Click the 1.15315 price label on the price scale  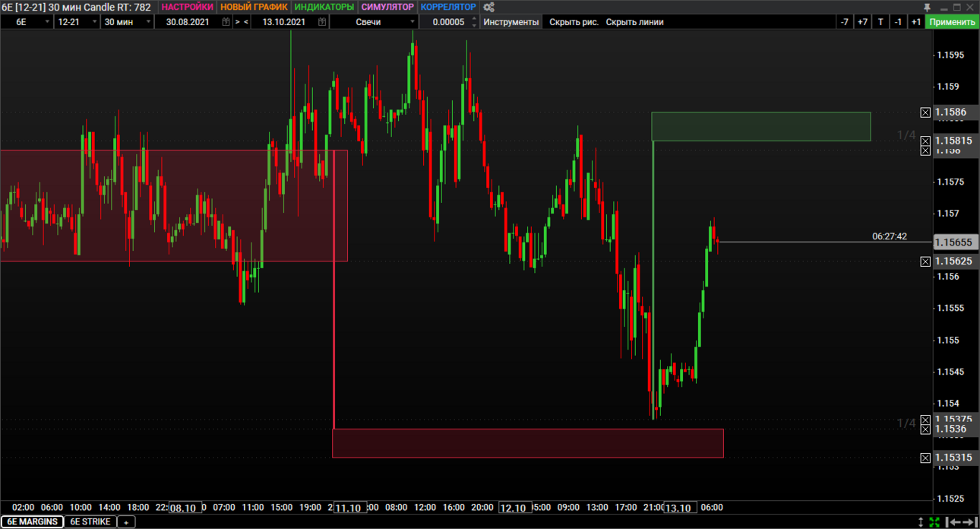(x=956, y=458)
